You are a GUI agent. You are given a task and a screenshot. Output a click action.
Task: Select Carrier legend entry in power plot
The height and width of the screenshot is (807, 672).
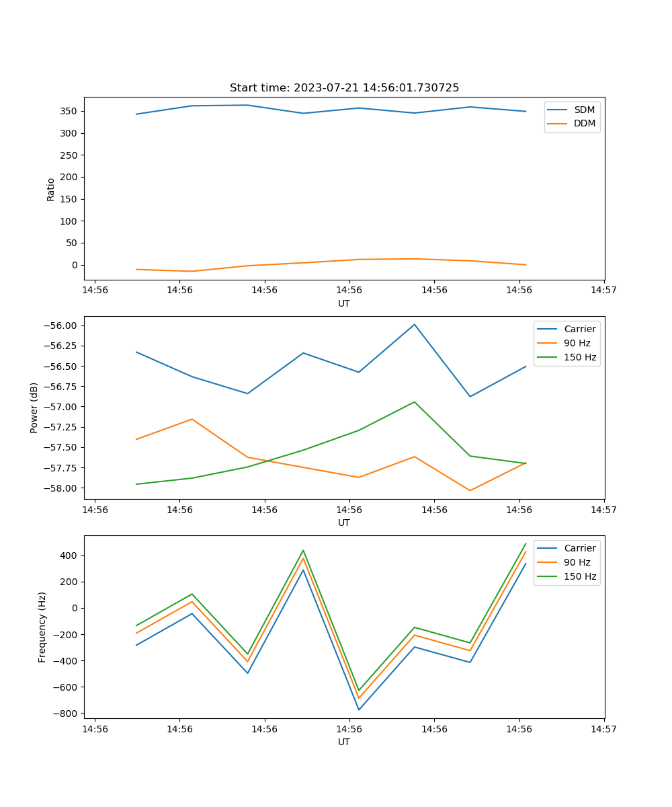(579, 329)
